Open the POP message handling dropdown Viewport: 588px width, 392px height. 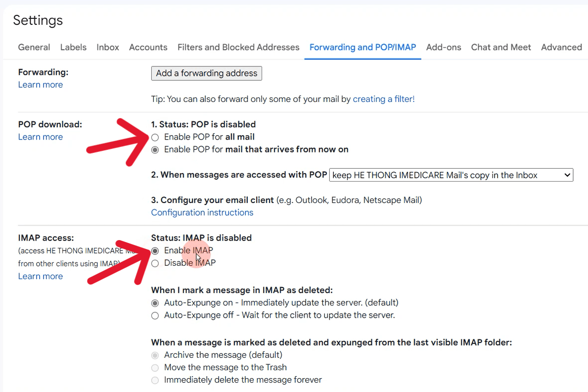451,175
